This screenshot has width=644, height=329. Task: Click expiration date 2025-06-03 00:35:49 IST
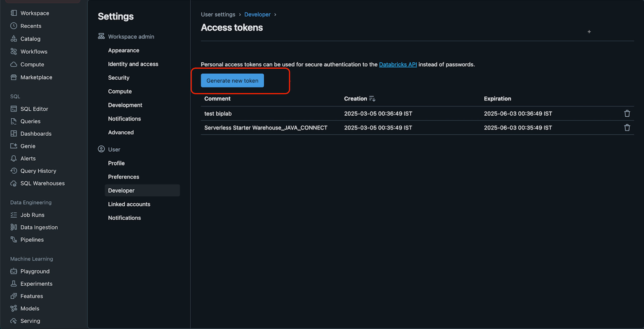point(518,128)
